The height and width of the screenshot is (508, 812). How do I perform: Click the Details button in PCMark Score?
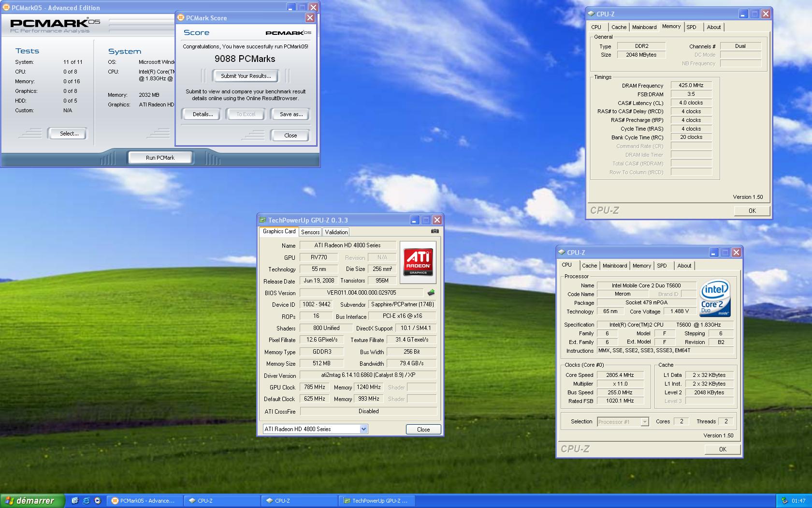203,115
